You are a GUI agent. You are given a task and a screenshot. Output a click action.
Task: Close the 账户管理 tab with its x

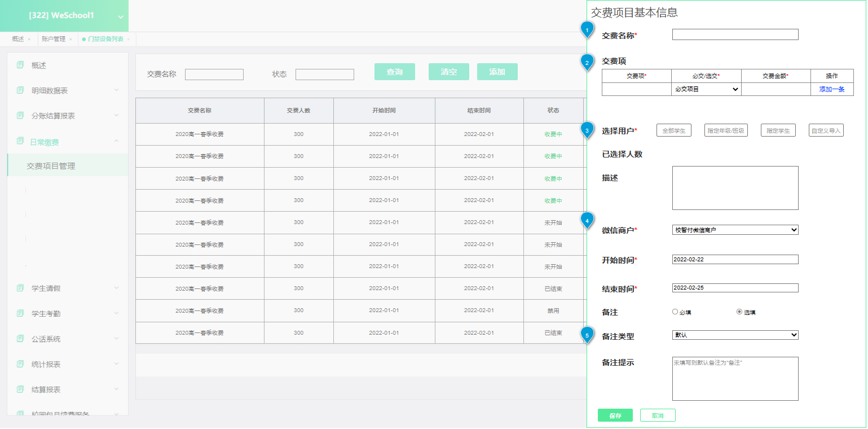71,40
